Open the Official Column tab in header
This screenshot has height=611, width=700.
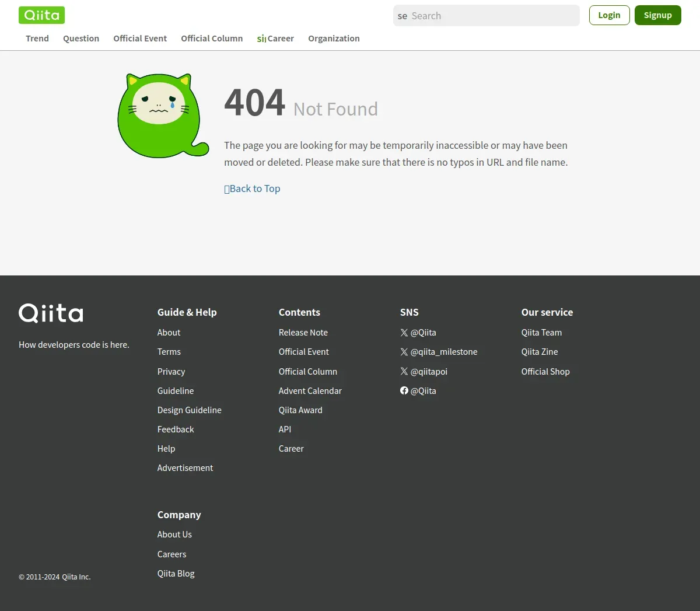(212, 39)
